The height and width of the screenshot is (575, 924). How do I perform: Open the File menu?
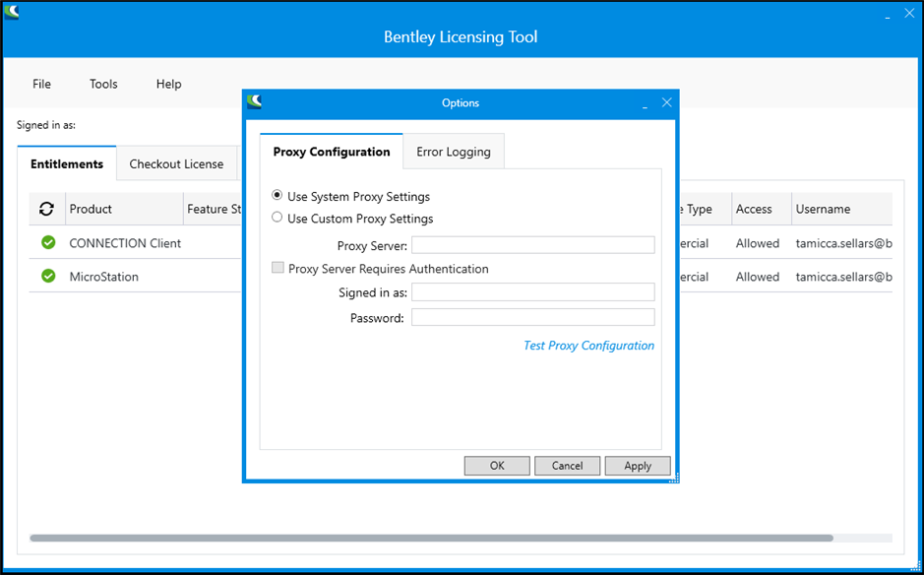click(x=41, y=84)
